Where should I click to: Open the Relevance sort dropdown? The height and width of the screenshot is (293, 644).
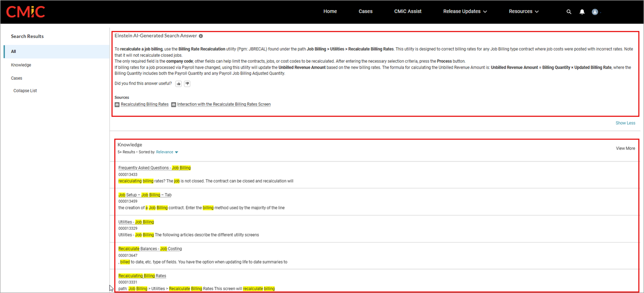(x=167, y=152)
